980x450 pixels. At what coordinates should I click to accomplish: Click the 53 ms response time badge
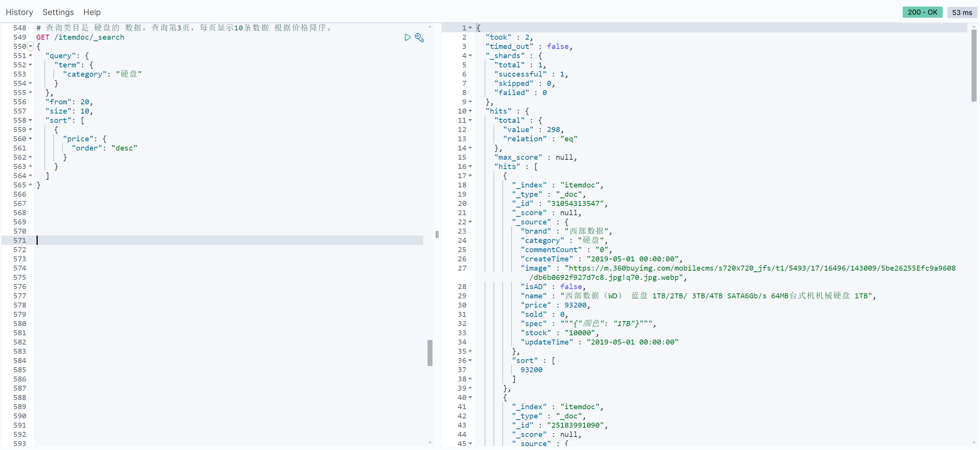click(x=962, y=12)
